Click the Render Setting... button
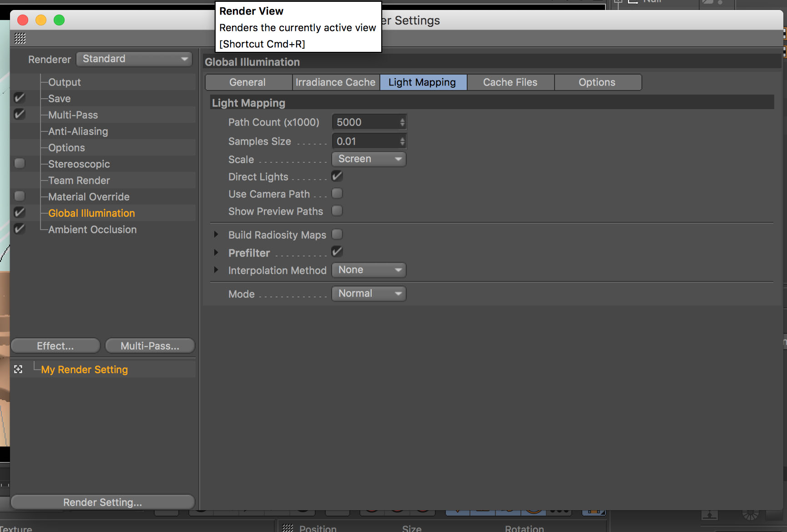The image size is (787, 532). point(102,502)
